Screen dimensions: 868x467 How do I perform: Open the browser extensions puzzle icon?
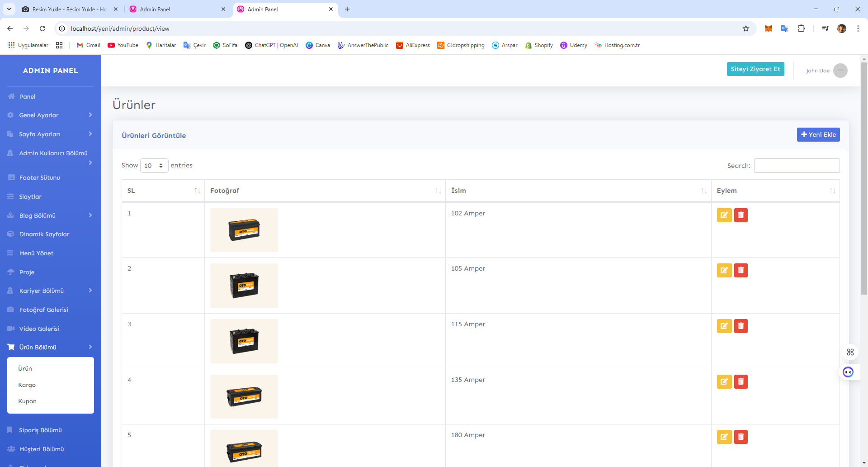[801, 29]
